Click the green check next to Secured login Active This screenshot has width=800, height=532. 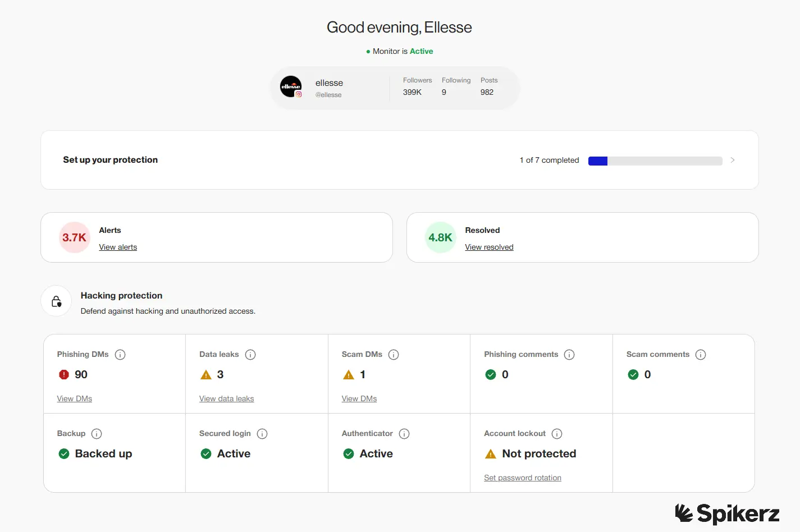click(x=206, y=453)
